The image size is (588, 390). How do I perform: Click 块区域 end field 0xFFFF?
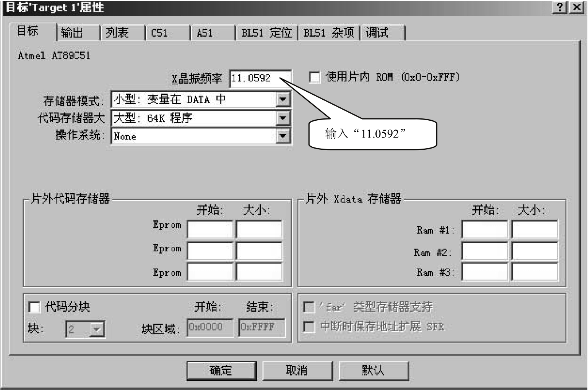262,328
